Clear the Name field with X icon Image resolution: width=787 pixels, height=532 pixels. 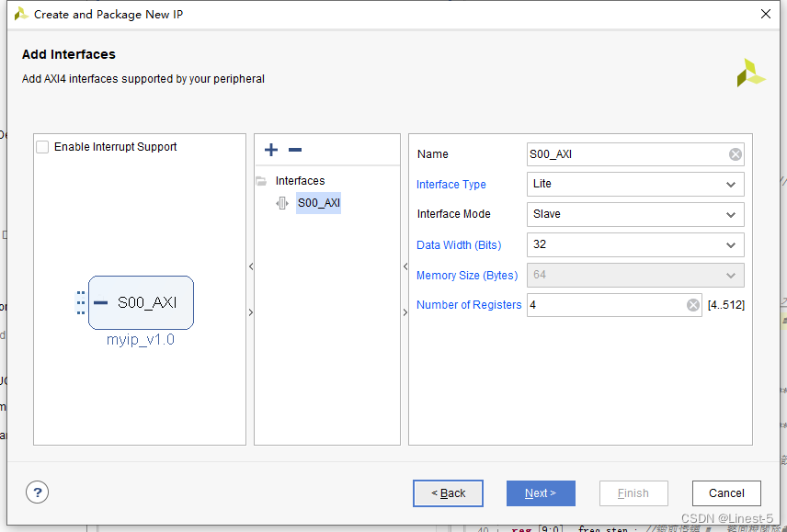pyautogui.click(x=736, y=154)
